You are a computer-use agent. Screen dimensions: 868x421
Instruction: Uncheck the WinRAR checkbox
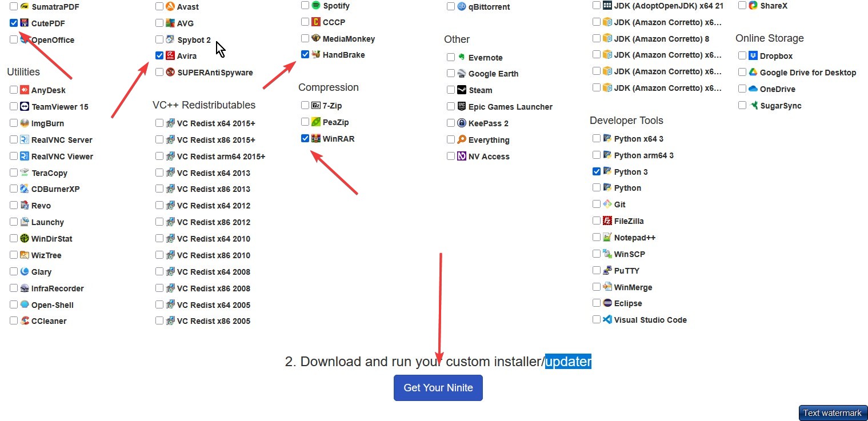tap(305, 139)
